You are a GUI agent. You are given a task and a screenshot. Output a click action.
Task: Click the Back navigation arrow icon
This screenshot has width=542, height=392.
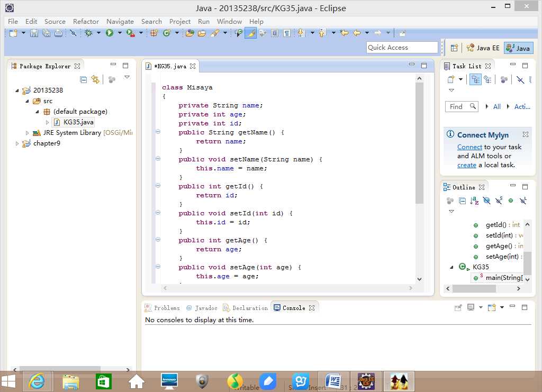click(x=357, y=33)
